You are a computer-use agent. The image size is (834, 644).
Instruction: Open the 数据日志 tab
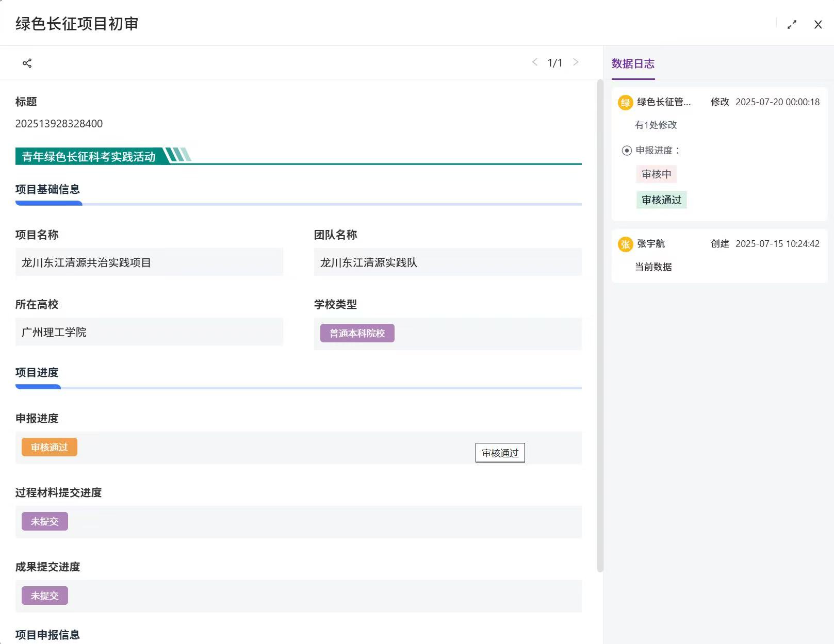coord(633,63)
